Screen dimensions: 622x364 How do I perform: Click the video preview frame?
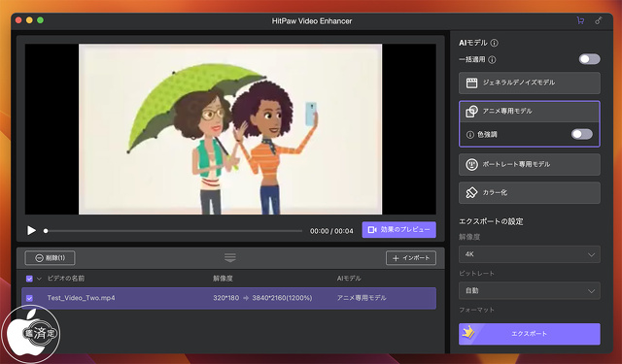[230, 129]
